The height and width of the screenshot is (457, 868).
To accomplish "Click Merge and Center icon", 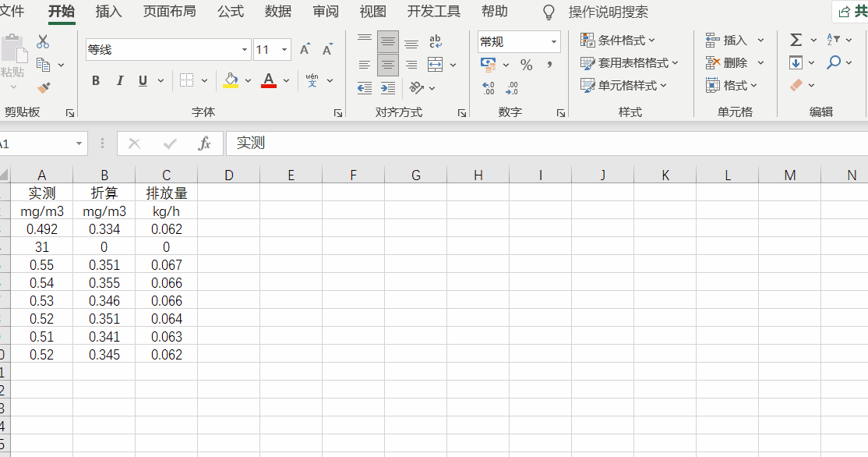I will click(436, 65).
